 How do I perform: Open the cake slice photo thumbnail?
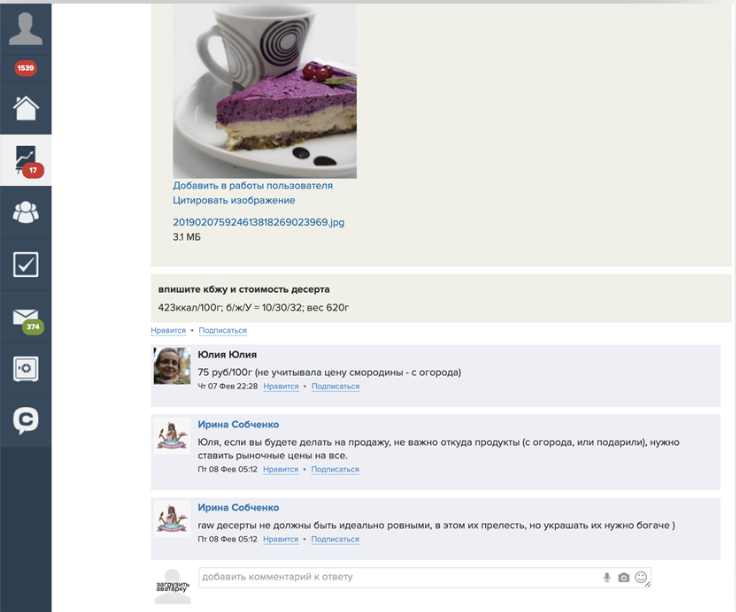(x=265, y=91)
